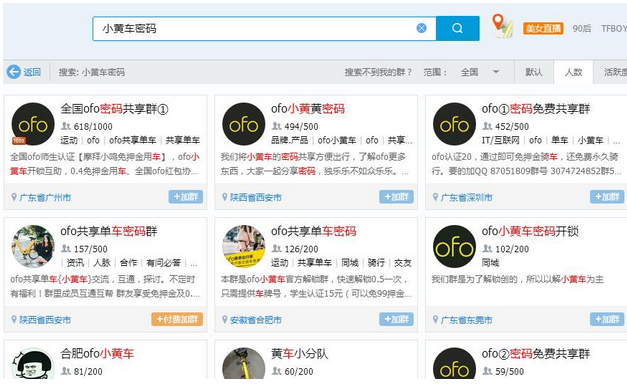The height and width of the screenshot is (388, 627).
Task: Open the map location pin icon
Action: [501, 26]
